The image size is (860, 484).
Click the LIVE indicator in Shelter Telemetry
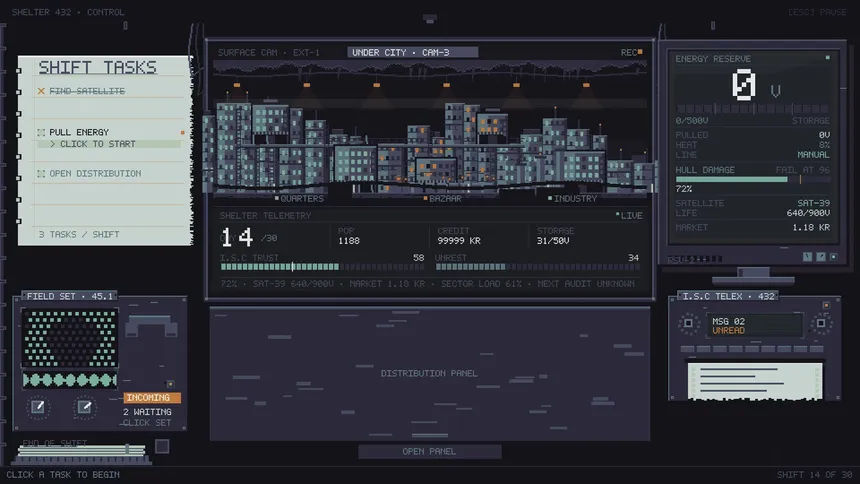point(629,216)
